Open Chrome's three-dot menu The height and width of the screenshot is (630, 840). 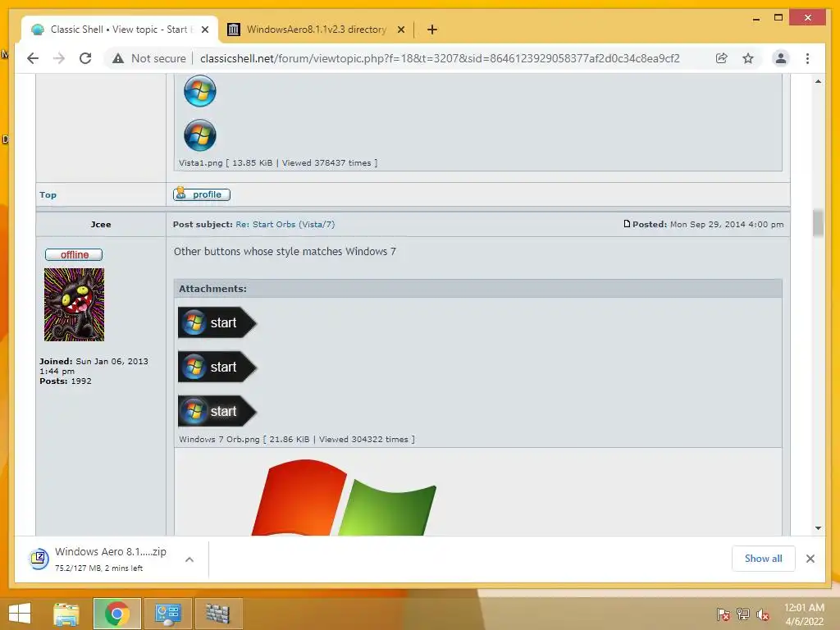pos(807,58)
